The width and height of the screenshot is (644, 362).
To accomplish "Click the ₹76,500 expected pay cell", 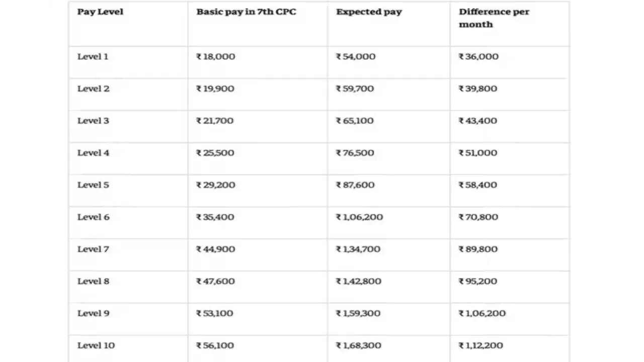I will (355, 153).
